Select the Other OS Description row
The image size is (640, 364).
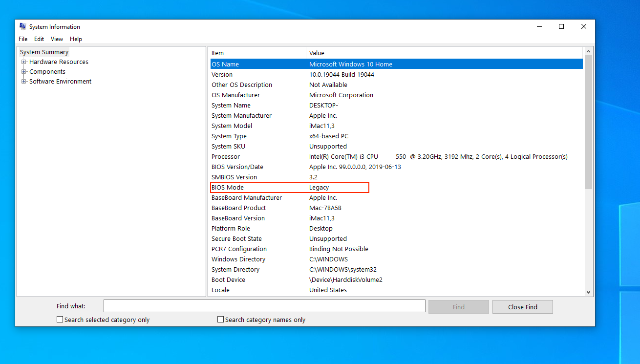(x=396, y=85)
